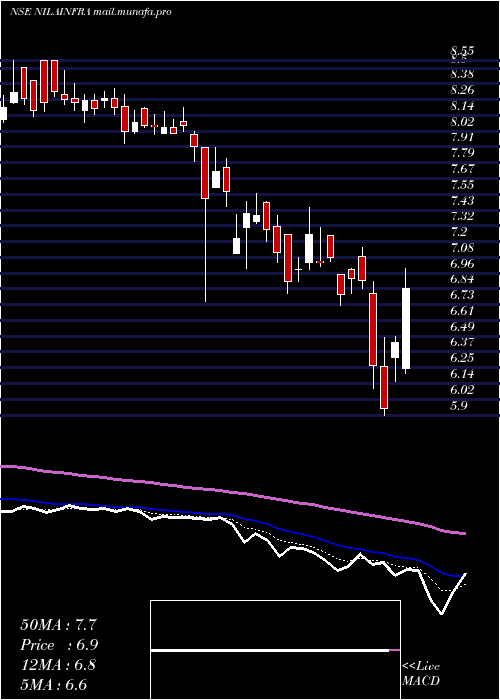Image resolution: width=500 pixels, height=700 pixels.
Task: Click the 6.37 price axis label
Action: 462,342
